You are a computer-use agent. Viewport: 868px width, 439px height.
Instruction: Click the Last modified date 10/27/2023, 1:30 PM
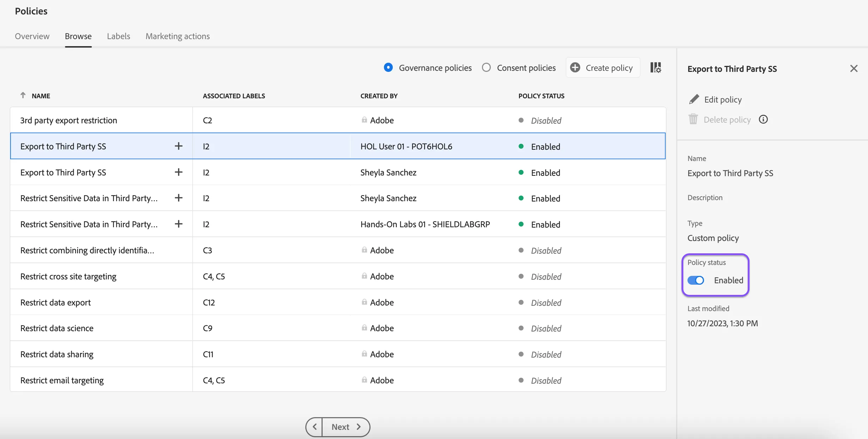[x=722, y=323]
